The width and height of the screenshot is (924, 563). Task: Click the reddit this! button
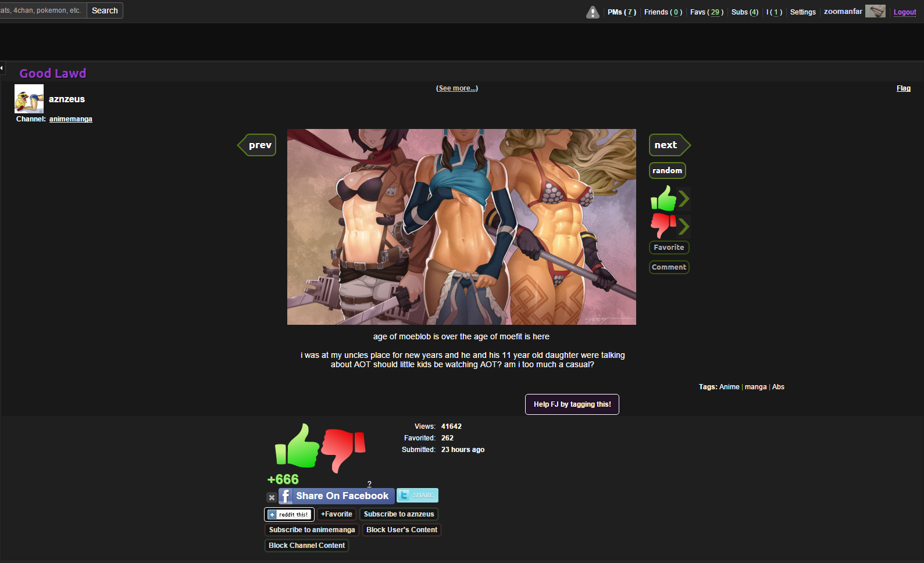289,514
